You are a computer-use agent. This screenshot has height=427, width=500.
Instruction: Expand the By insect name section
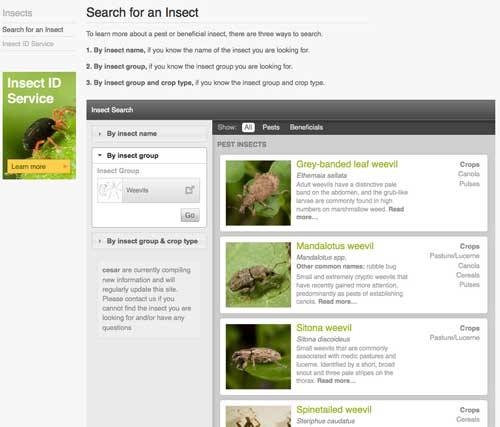pyautogui.click(x=149, y=134)
